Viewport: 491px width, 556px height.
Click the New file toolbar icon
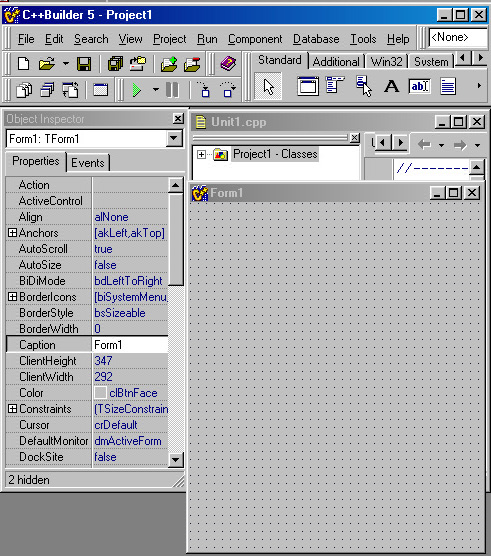pyautogui.click(x=24, y=64)
